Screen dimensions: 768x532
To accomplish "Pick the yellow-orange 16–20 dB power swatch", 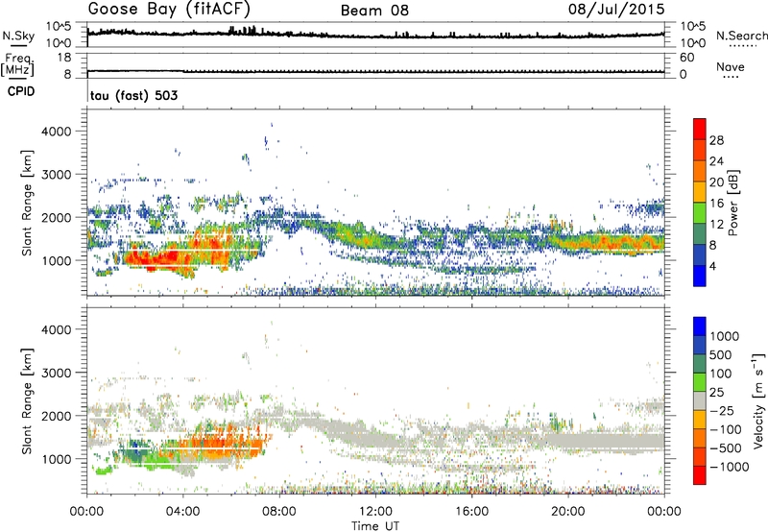I will tap(700, 192).
